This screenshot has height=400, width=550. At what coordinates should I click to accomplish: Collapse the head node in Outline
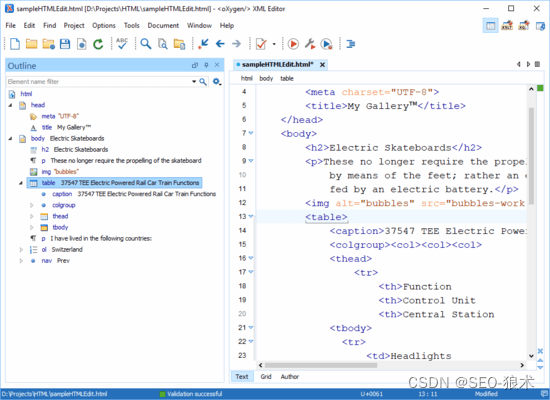(10, 105)
